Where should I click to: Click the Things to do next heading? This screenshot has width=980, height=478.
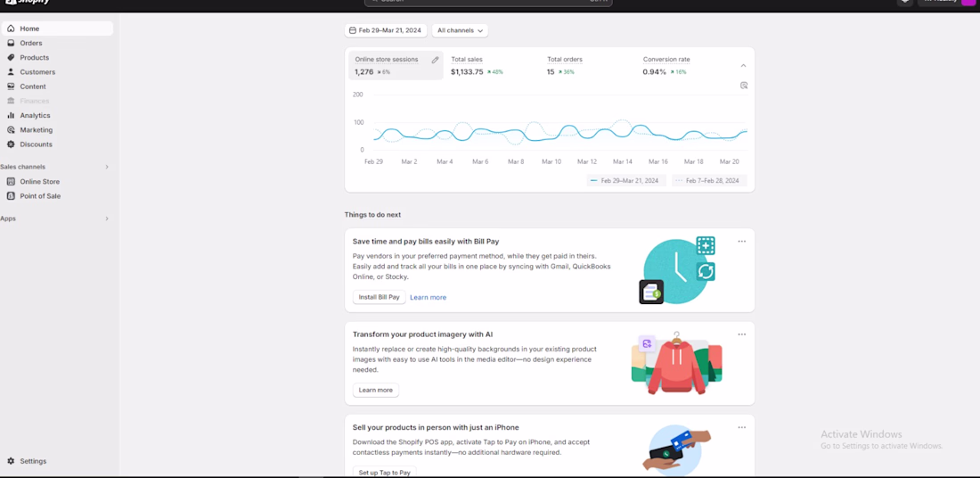coord(372,215)
